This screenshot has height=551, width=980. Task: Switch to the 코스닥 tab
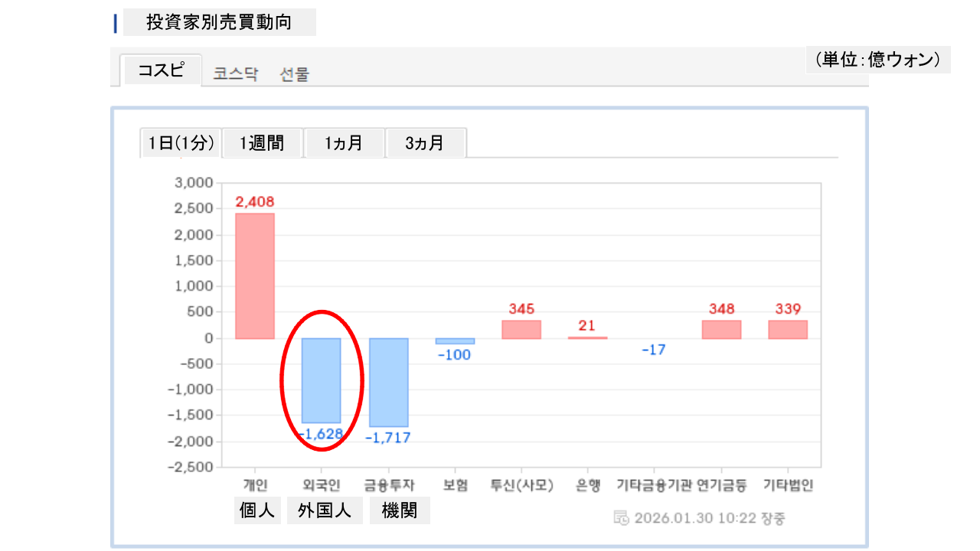point(235,74)
